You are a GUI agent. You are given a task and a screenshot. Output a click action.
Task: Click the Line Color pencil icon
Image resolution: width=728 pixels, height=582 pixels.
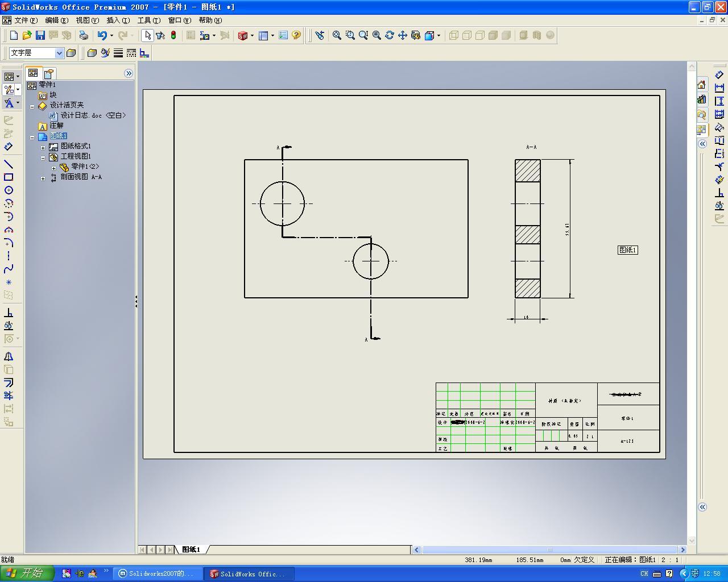click(105, 53)
